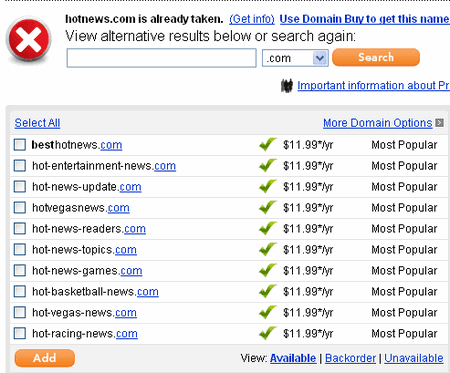Click the 'hotnews.com is already taken.' text

pos(144,19)
